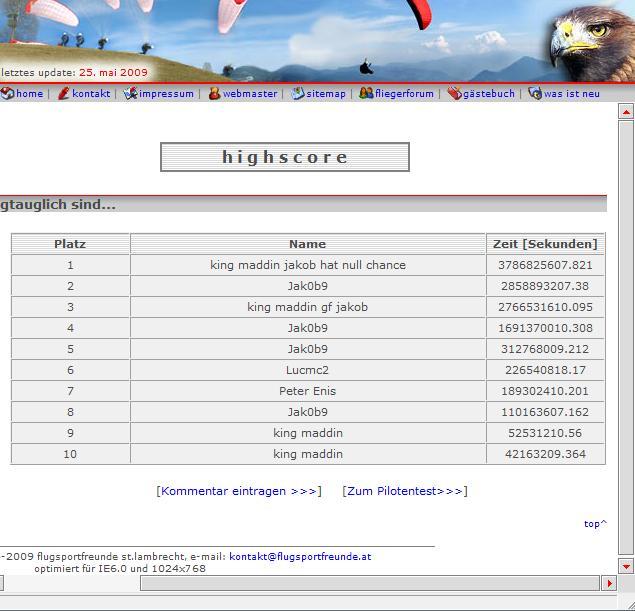Click the Jak0b9 name in row 4

[308, 328]
